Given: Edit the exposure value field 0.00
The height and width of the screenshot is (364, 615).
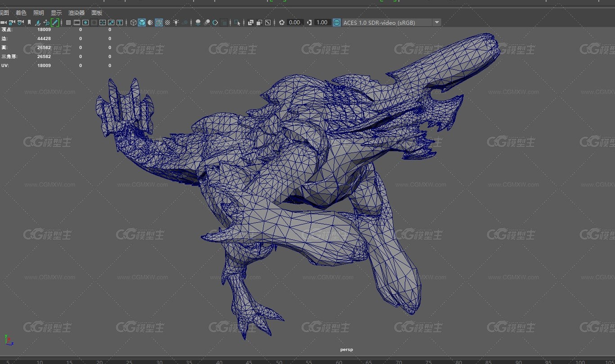Looking at the screenshot, I should [x=294, y=22].
